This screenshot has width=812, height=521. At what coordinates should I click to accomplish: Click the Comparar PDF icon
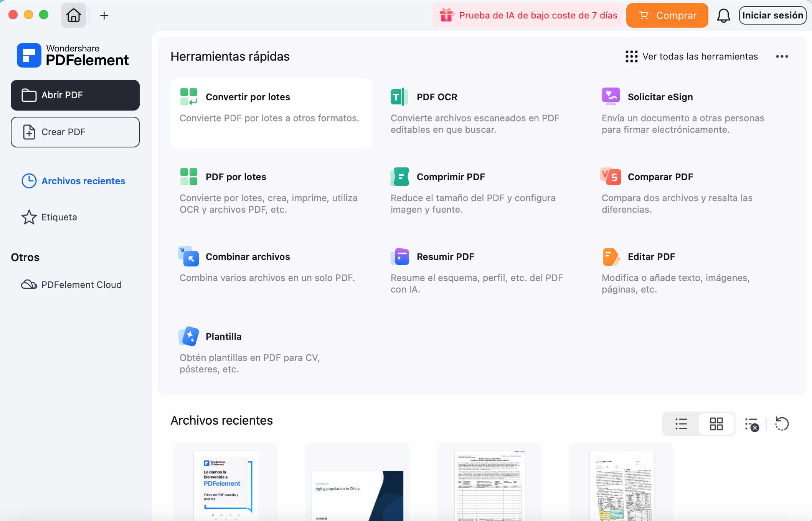point(611,177)
